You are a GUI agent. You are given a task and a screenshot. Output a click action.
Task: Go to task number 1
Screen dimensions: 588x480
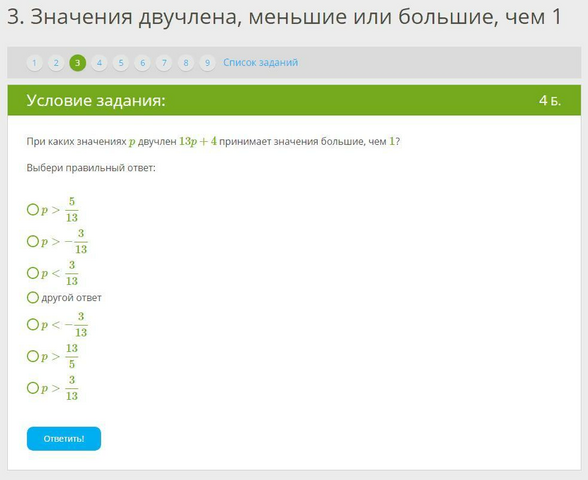point(34,63)
